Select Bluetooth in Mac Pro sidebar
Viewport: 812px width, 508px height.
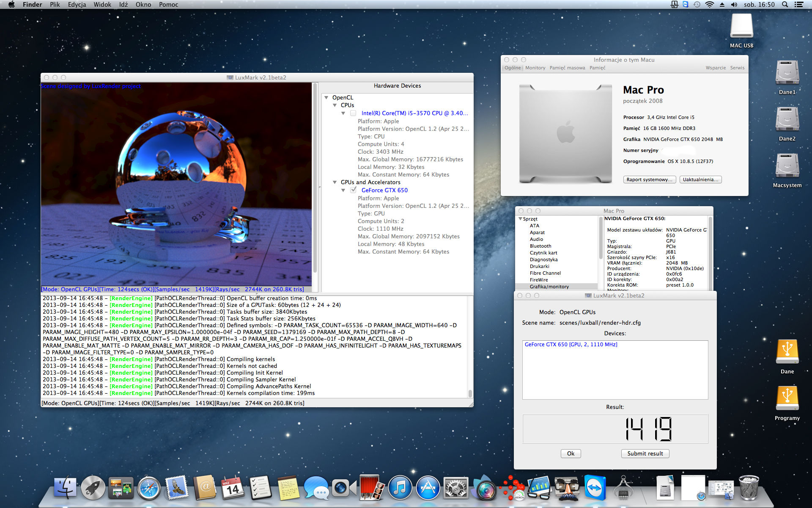pos(540,246)
